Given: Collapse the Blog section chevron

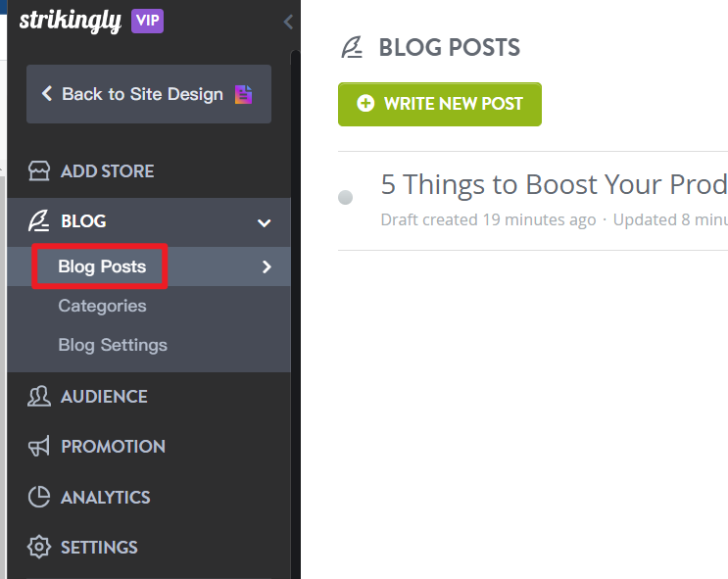Looking at the screenshot, I should 265,222.
